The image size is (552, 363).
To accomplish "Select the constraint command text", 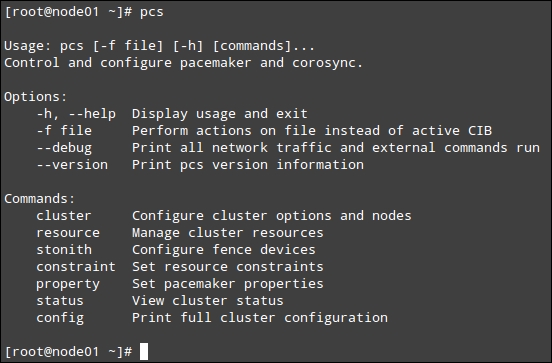I will pos(76,267).
